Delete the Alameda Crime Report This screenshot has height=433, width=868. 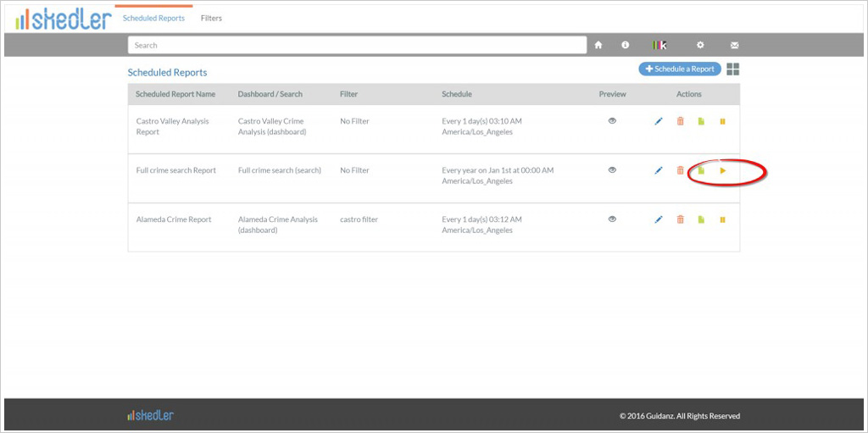681,219
